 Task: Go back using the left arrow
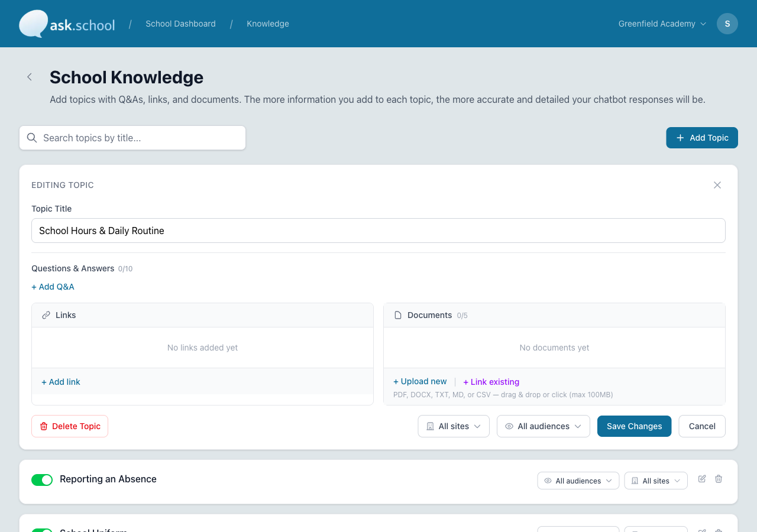[30, 77]
